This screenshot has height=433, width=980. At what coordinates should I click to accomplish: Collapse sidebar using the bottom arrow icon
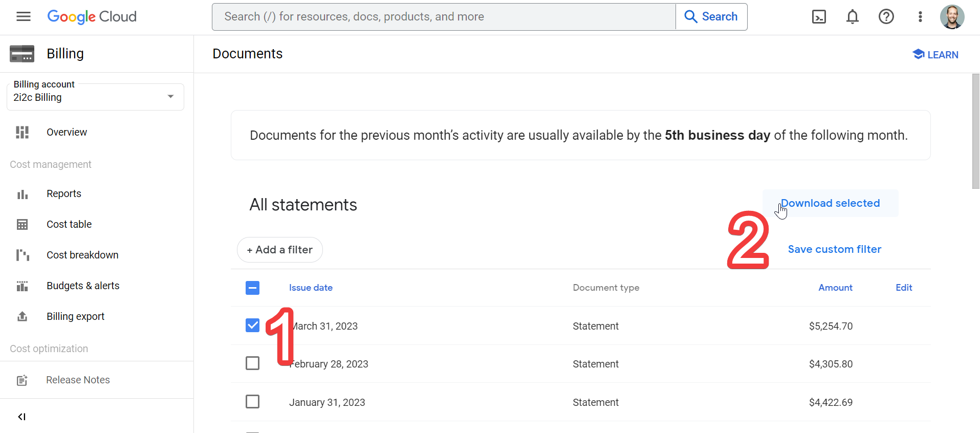[22, 417]
